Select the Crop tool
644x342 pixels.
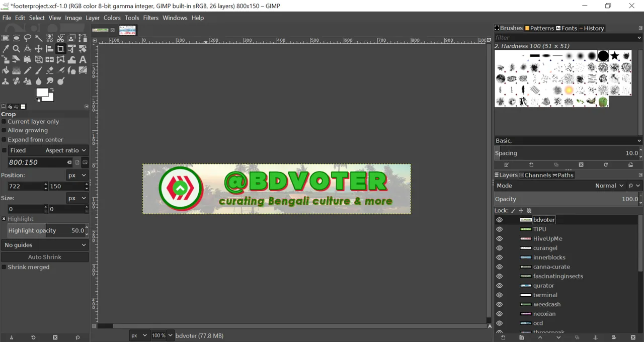(60, 49)
